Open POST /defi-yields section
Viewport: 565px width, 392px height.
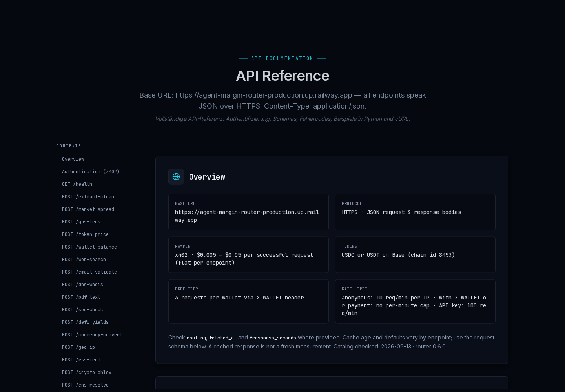coord(85,322)
